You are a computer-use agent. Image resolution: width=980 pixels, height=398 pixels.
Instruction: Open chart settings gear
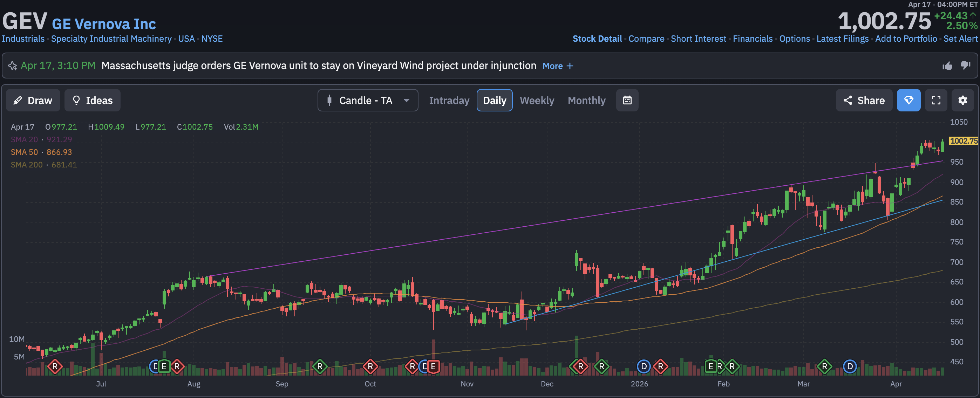click(x=962, y=100)
